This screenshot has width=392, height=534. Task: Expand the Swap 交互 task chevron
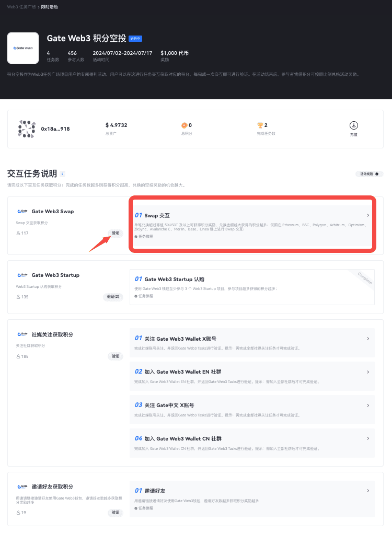click(368, 215)
